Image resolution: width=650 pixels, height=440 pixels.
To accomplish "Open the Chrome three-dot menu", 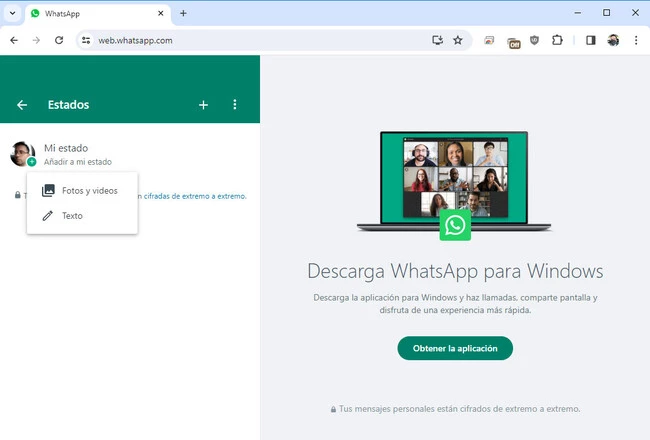I will pos(636,40).
